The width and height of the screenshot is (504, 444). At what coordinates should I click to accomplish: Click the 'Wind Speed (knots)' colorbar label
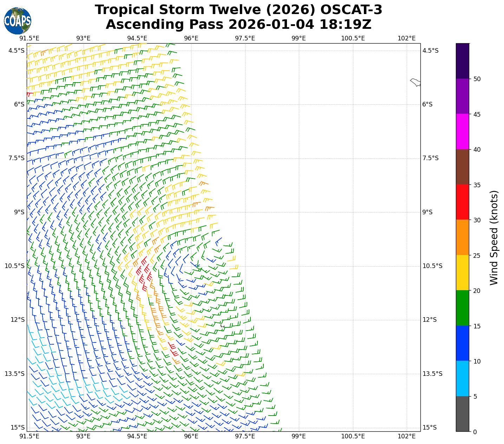pos(494,238)
